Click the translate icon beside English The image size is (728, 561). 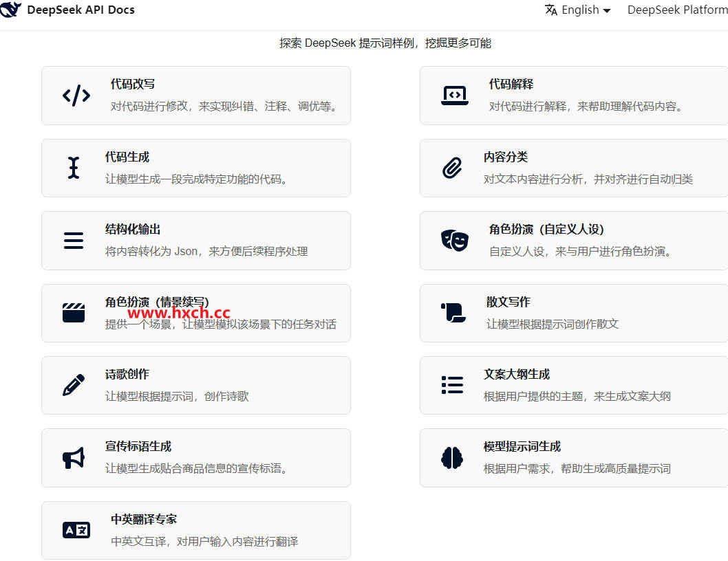551,10
